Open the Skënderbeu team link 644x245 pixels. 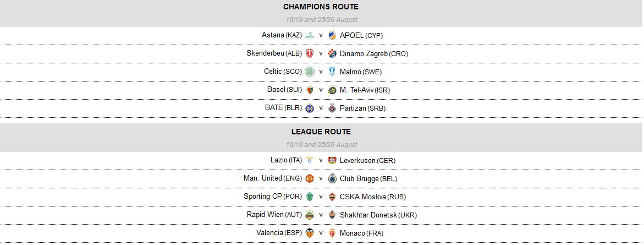coord(266,53)
